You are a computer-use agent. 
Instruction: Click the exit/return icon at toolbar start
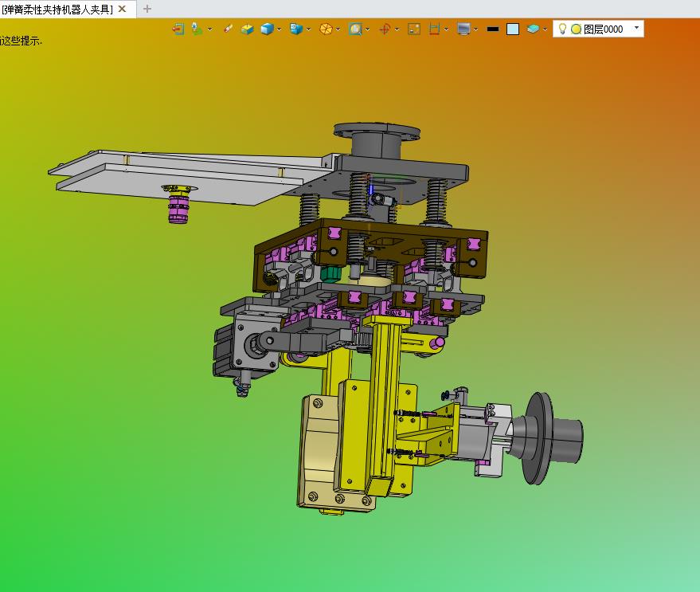click(178, 29)
